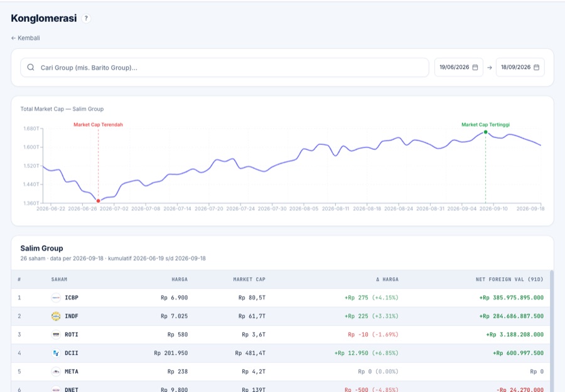Open the start date picker 19/06/2026
The height and width of the screenshot is (392, 565).
coord(458,67)
